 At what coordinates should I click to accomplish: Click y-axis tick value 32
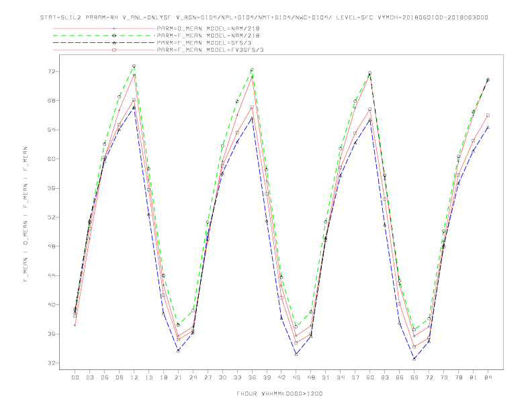coord(51,363)
